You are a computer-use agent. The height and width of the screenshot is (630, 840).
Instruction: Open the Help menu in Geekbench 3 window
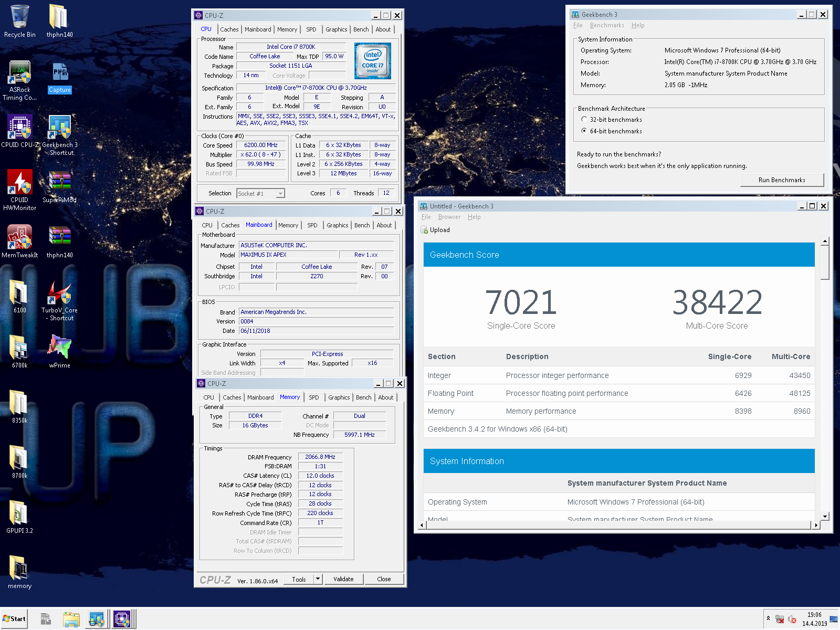click(638, 25)
